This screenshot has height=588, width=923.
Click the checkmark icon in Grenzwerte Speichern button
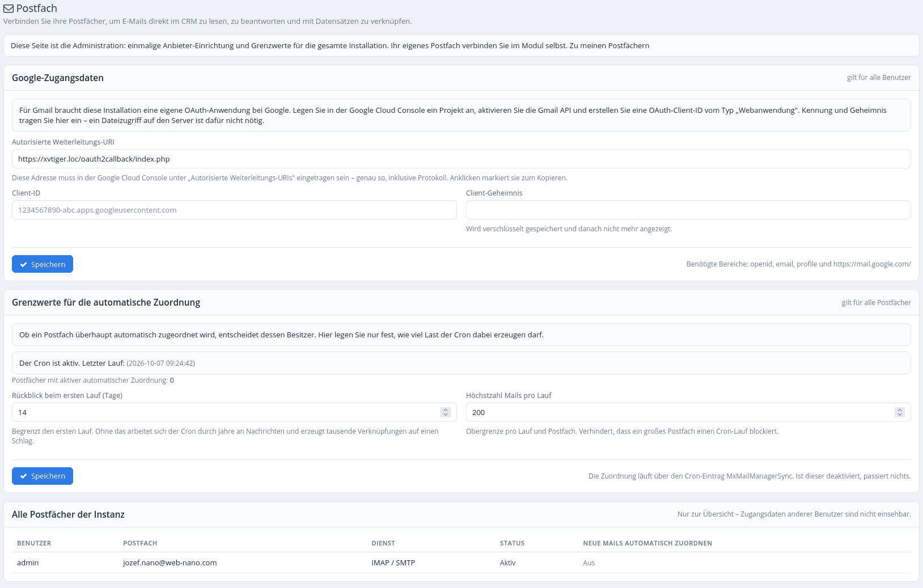tap(24, 476)
